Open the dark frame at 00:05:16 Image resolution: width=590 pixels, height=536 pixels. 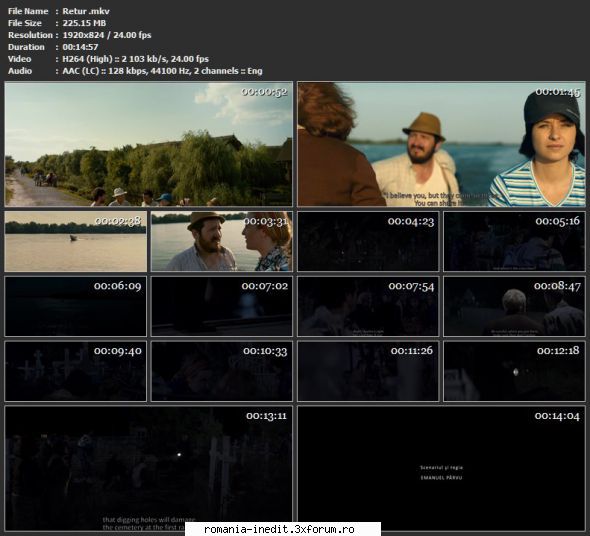pos(514,241)
